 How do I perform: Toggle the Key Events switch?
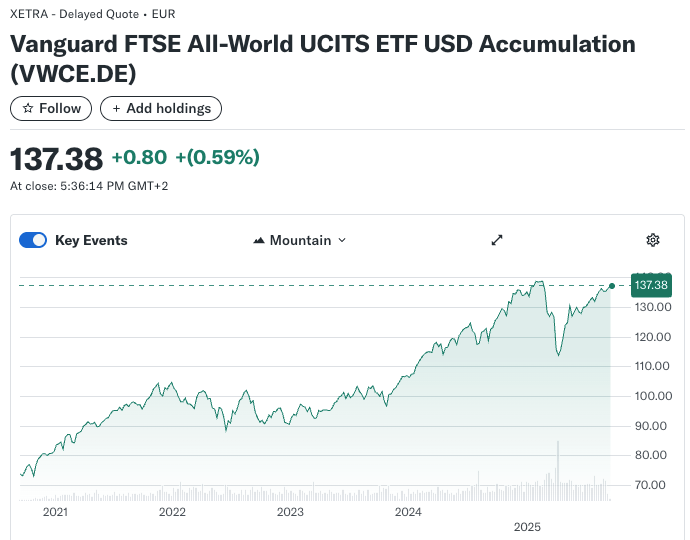pyautogui.click(x=34, y=240)
